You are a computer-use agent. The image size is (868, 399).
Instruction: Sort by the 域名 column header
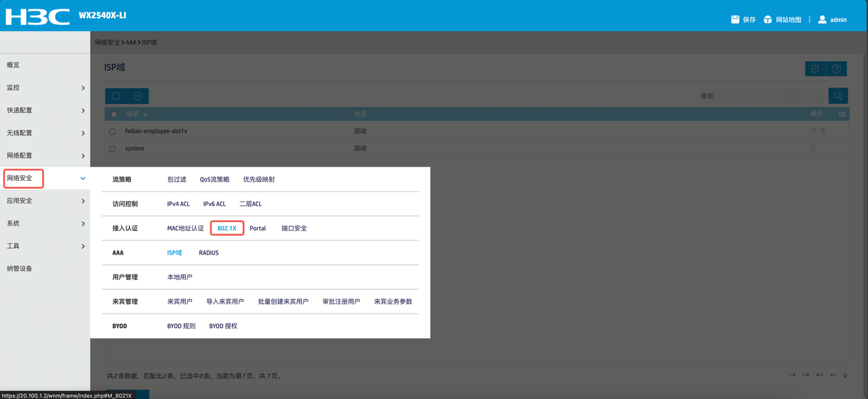point(132,114)
